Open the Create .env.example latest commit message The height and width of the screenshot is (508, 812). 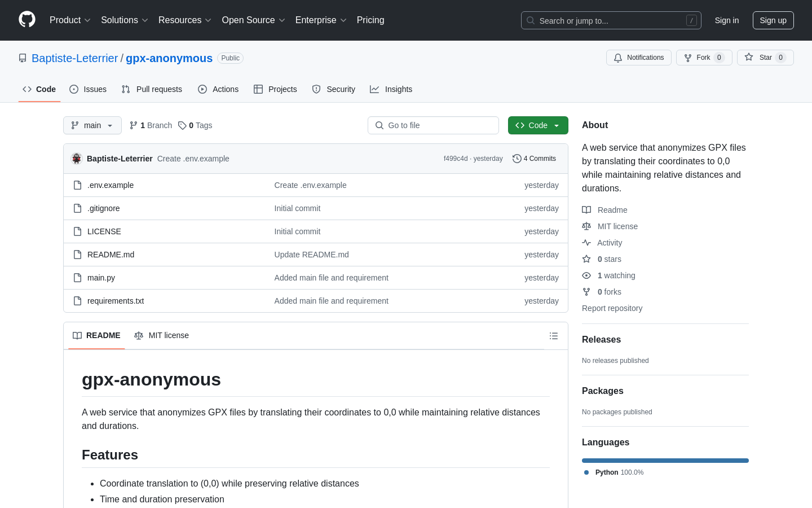193,159
